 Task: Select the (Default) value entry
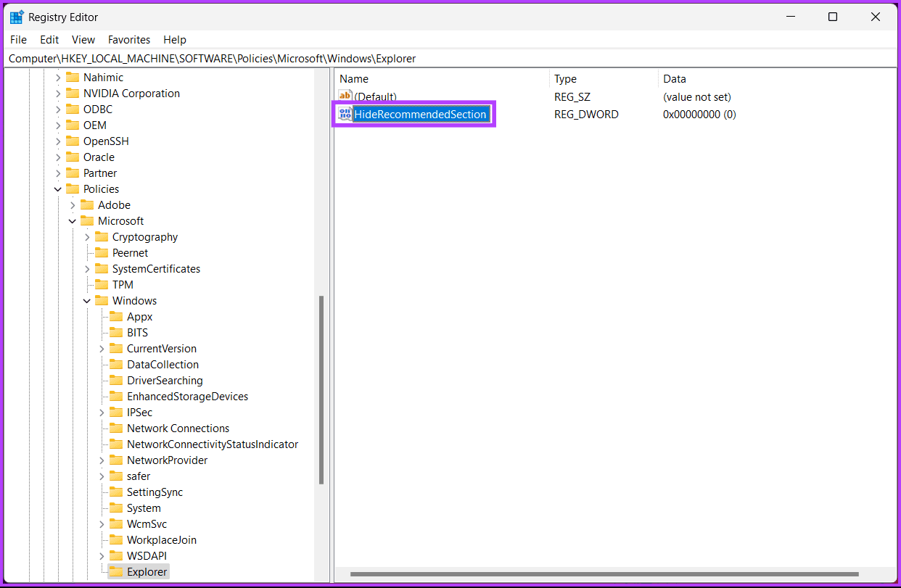tap(375, 96)
